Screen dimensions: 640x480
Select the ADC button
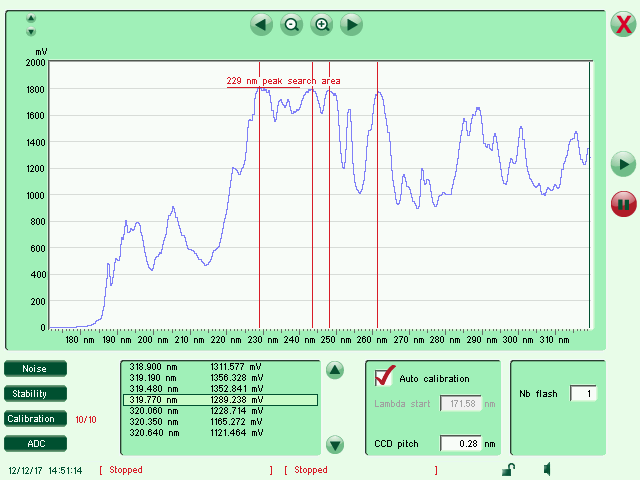(x=35, y=443)
